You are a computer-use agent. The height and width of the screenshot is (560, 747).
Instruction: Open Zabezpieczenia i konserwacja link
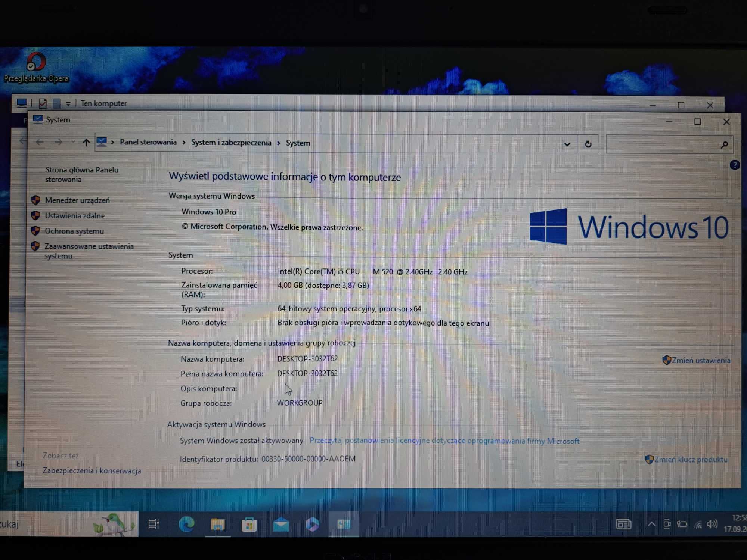92,470
